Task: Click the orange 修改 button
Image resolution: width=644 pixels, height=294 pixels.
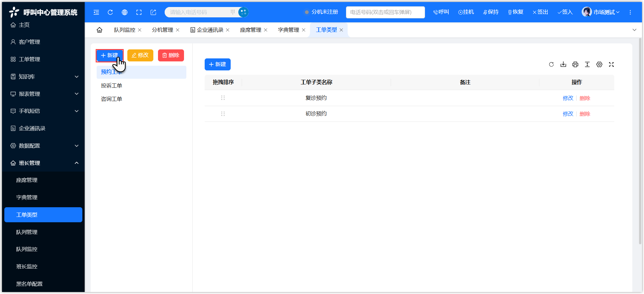Action: pos(140,55)
